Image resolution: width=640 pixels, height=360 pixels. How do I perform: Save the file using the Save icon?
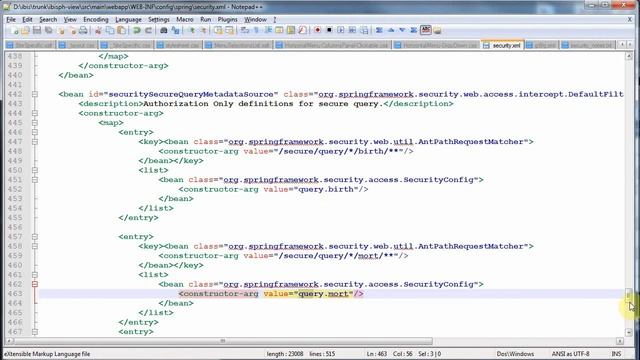37,30
